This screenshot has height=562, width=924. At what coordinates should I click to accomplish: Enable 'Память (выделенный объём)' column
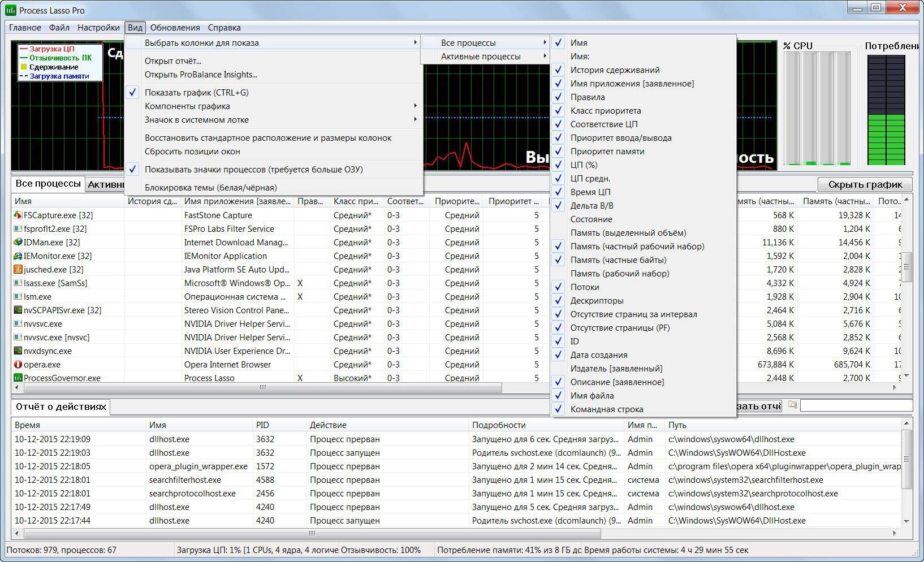[643, 232]
